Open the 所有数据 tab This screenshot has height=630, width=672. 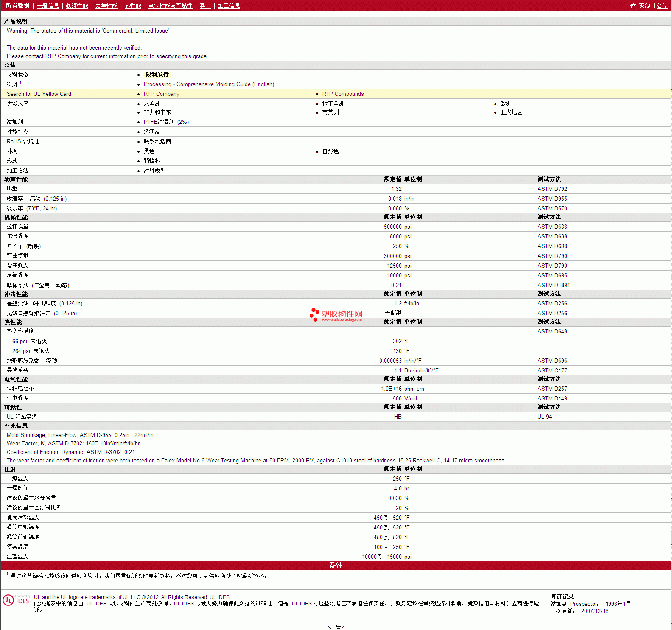click(17, 6)
